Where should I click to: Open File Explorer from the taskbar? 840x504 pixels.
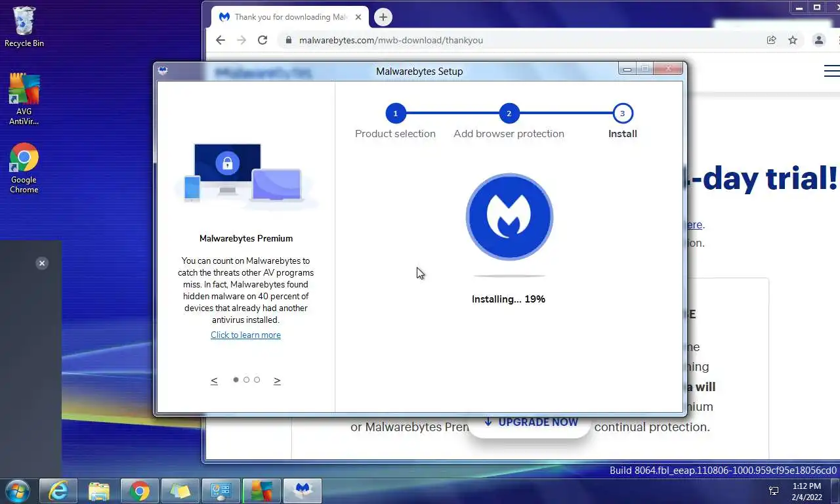tap(99, 491)
